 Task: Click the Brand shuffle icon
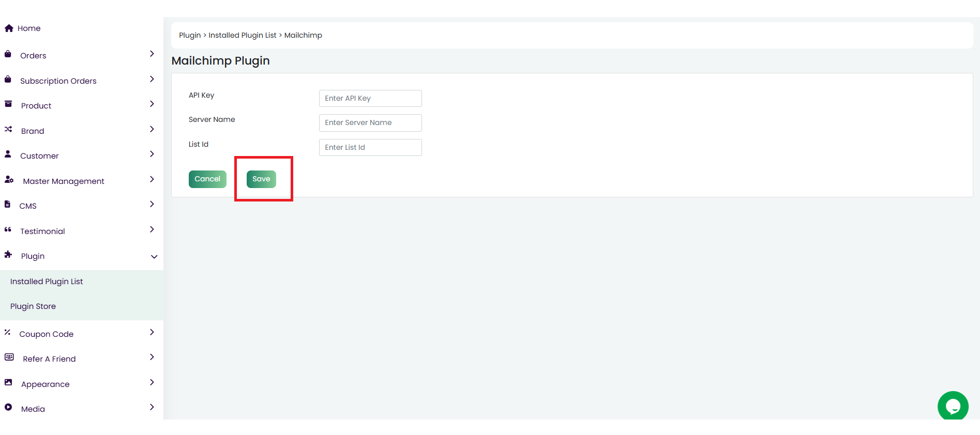(8, 130)
